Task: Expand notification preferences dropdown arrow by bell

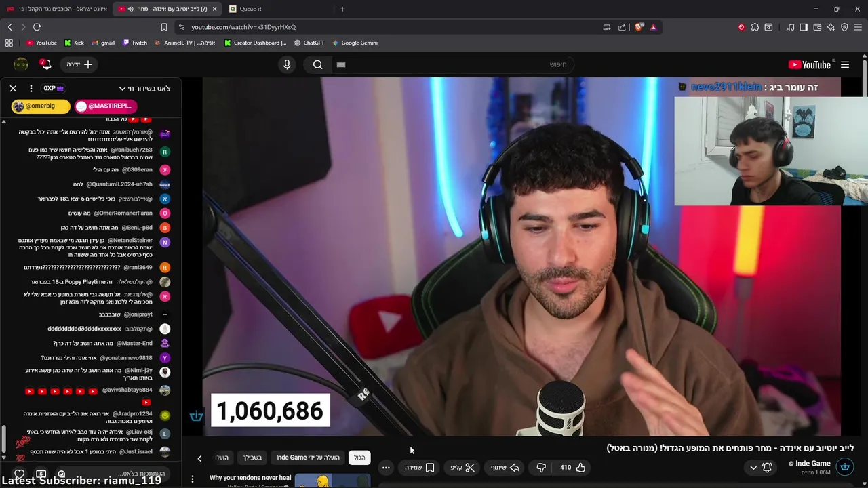Action: pyautogui.click(x=753, y=467)
